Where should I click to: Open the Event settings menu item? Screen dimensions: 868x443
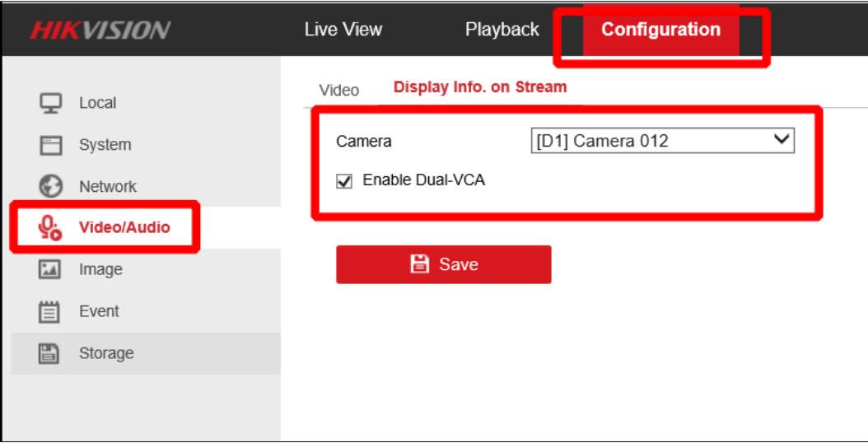click(99, 312)
